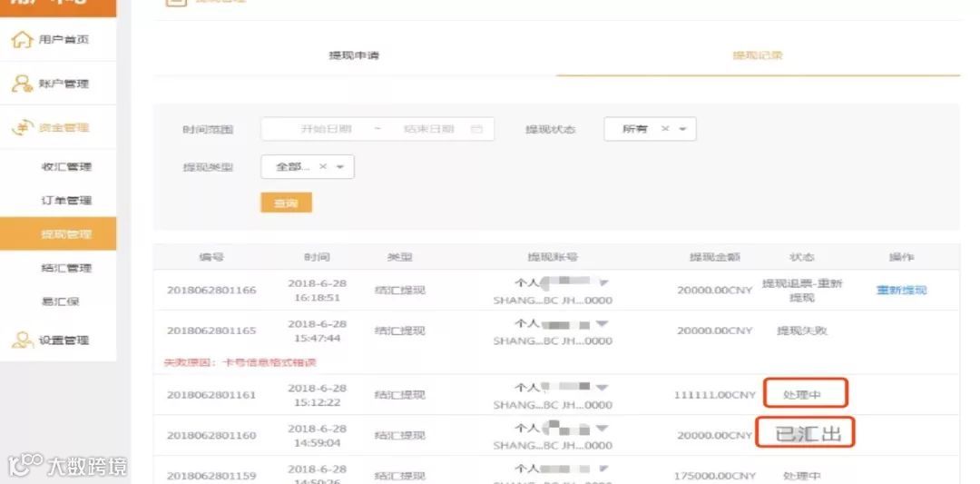Switch to the 提现记录 tab

tap(758, 55)
